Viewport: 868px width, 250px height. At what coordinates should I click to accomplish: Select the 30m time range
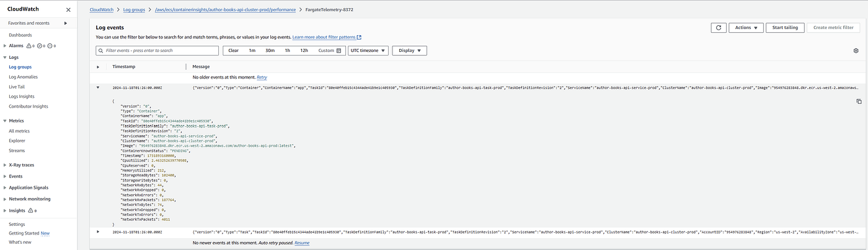(270, 51)
